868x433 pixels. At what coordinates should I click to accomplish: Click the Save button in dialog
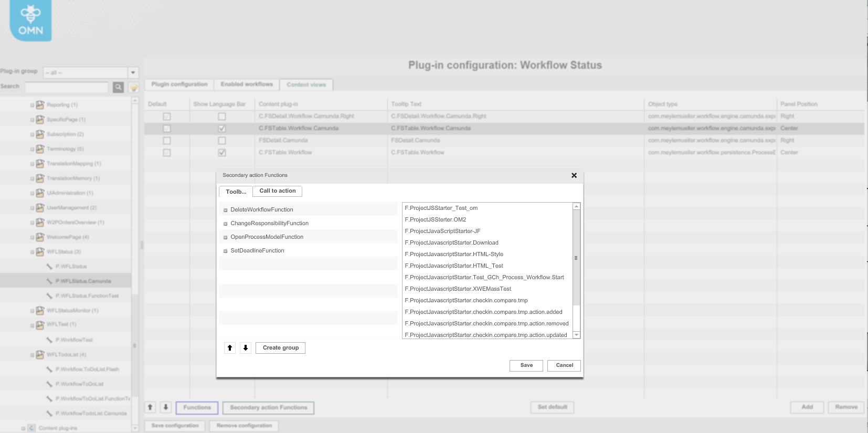point(526,365)
